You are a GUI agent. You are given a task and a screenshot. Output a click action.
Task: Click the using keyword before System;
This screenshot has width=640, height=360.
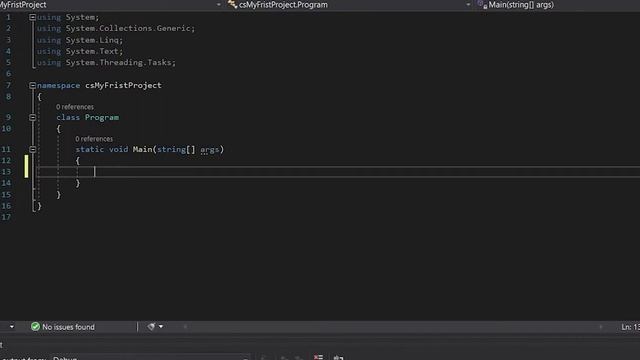(49, 17)
